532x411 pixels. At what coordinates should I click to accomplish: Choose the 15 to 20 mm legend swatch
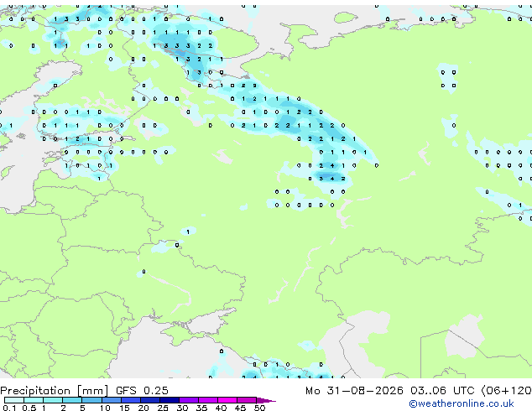tap(131, 400)
